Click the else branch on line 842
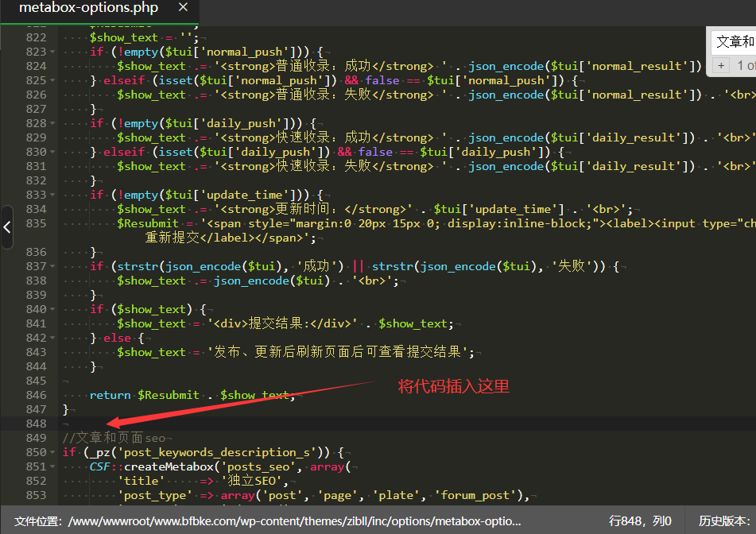 tap(116, 338)
